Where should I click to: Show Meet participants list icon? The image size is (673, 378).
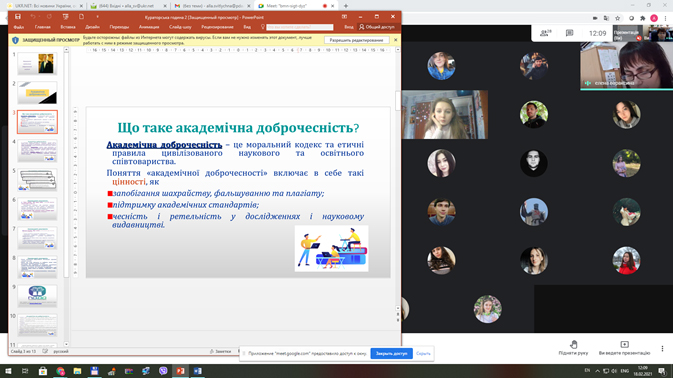point(546,33)
